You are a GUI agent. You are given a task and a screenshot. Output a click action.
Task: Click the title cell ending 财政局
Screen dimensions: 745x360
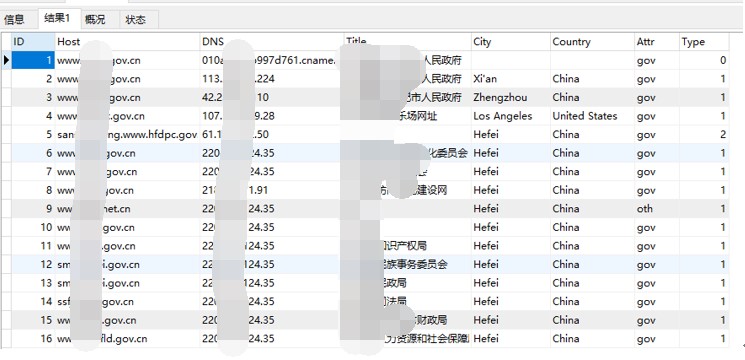click(x=408, y=320)
